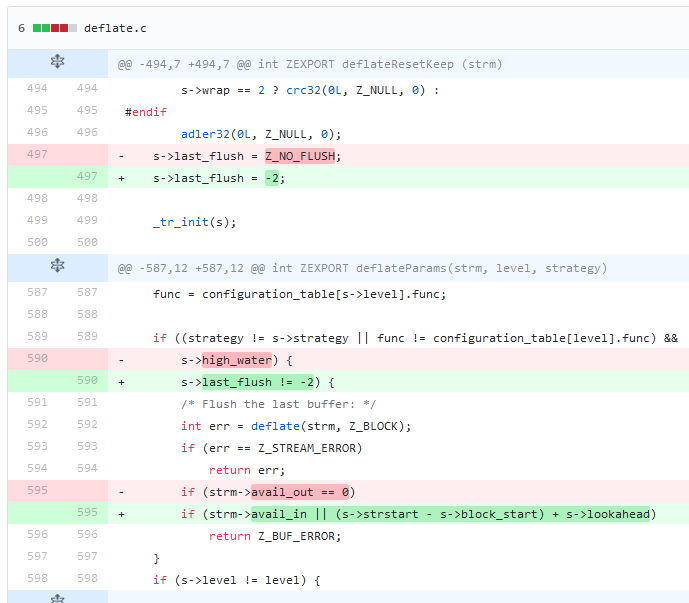Click the highlighted high_water token
The image size is (689, 603).
pyautogui.click(x=237, y=360)
